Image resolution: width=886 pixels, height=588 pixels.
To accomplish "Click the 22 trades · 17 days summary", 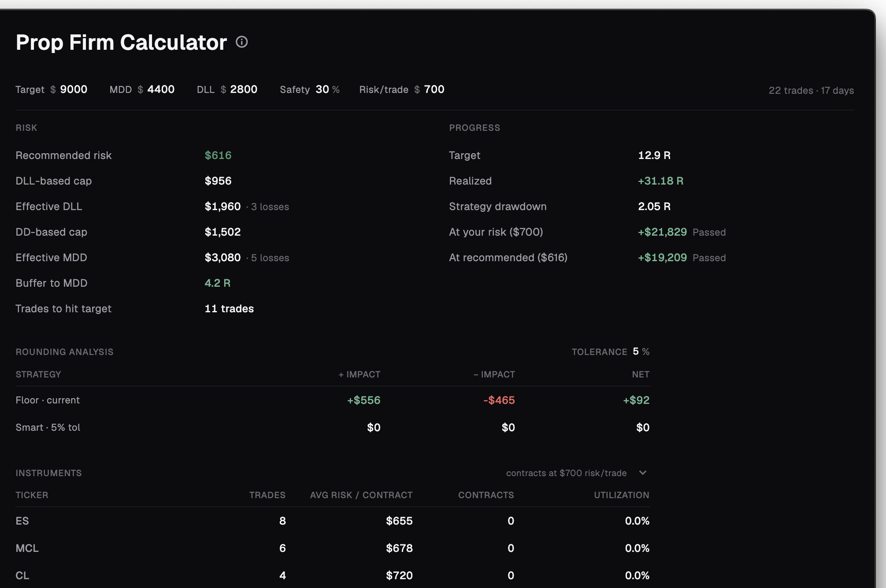I will click(x=811, y=90).
